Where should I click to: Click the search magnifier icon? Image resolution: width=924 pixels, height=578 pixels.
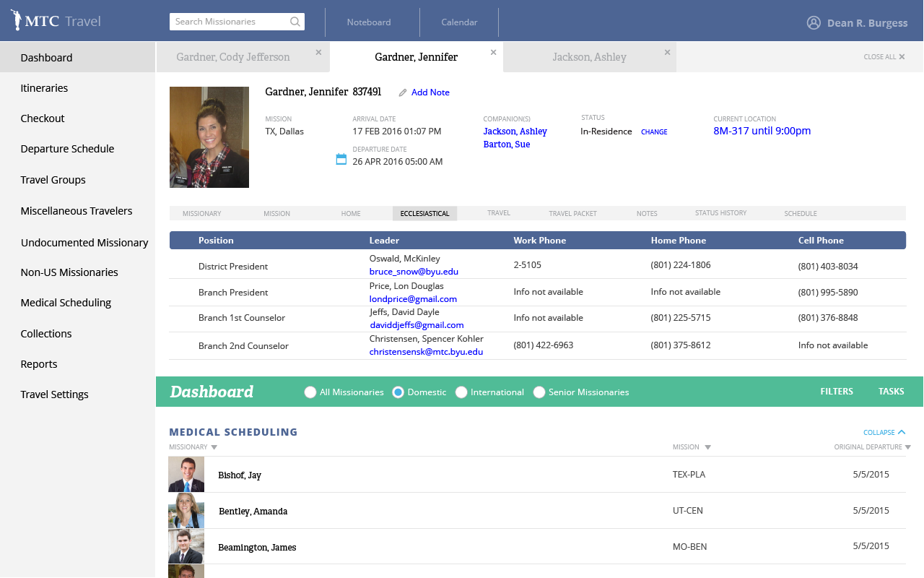[295, 22]
